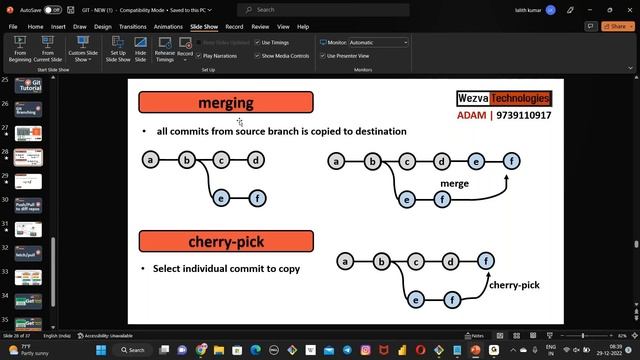This screenshot has width=640, height=360.
Task: Open the Windows Start menu
Action: click(x=101, y=350)
